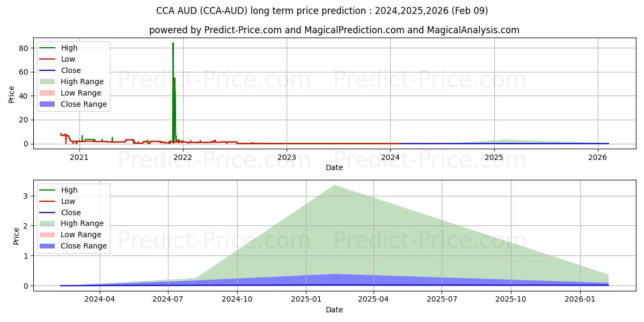644x322 pixels.
Task: Click Low Range patch in bottom legend
Action: (48, 235)
